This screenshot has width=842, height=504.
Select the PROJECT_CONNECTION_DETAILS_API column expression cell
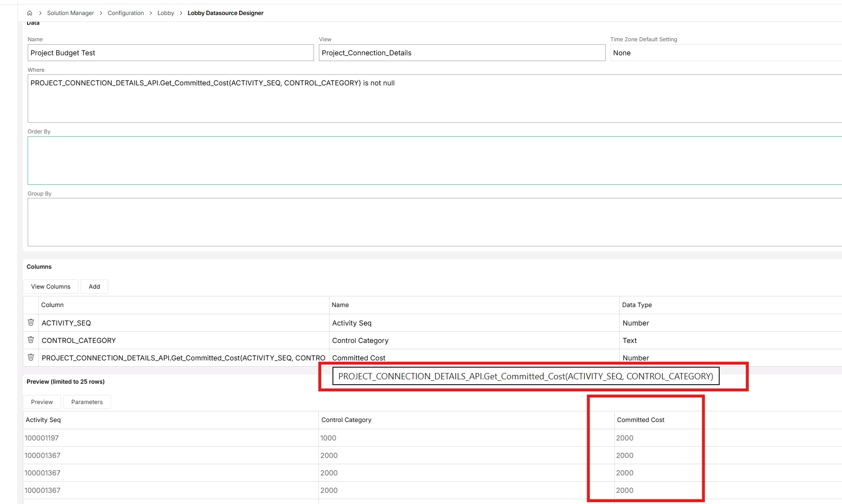tap(183, 358)
